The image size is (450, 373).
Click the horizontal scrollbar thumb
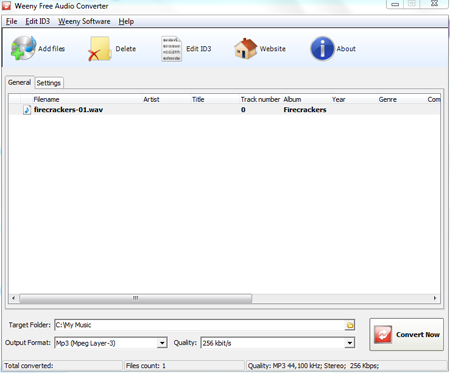136,298
